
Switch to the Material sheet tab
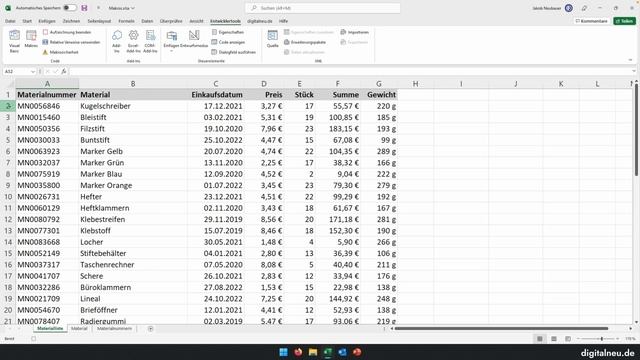tap(79, 329)
